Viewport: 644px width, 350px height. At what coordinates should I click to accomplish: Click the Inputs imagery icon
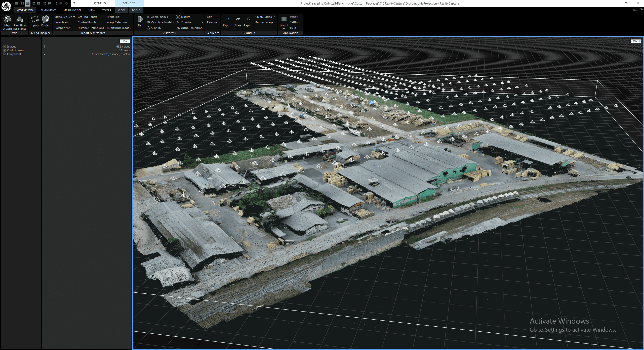(35, 21)
